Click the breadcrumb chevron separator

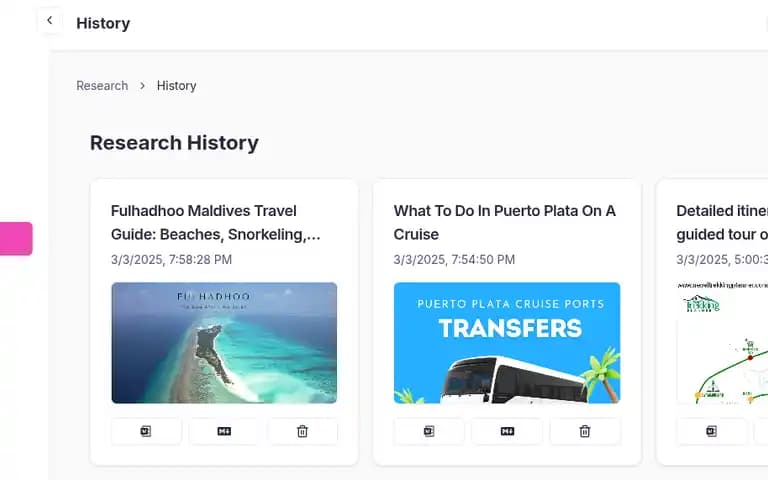pyautogui.click(x=143, y=86)
